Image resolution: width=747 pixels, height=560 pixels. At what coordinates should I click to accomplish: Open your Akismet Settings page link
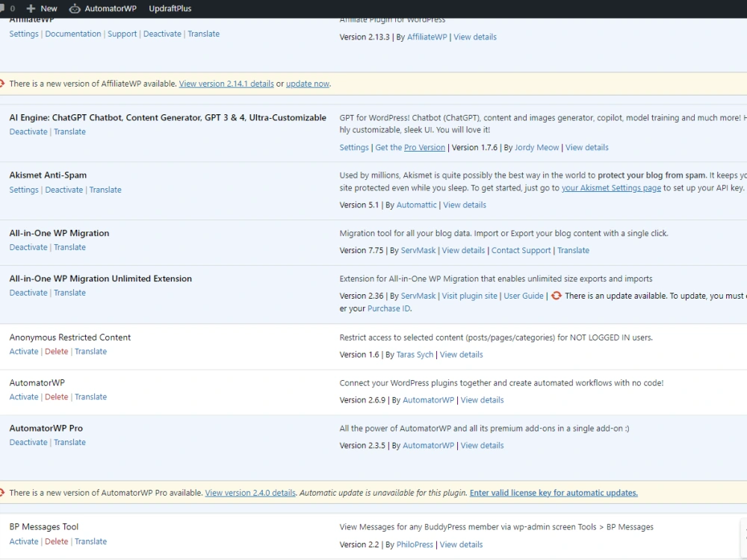[x=611, y=187]
